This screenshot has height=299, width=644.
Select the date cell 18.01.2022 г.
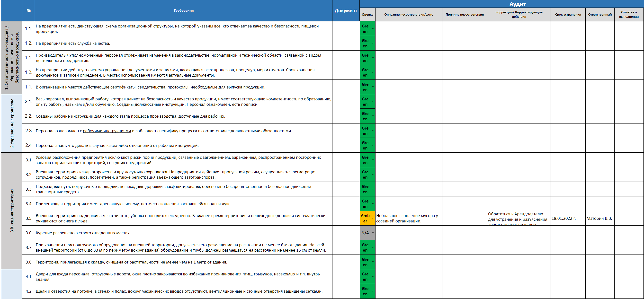click(563, 218)
